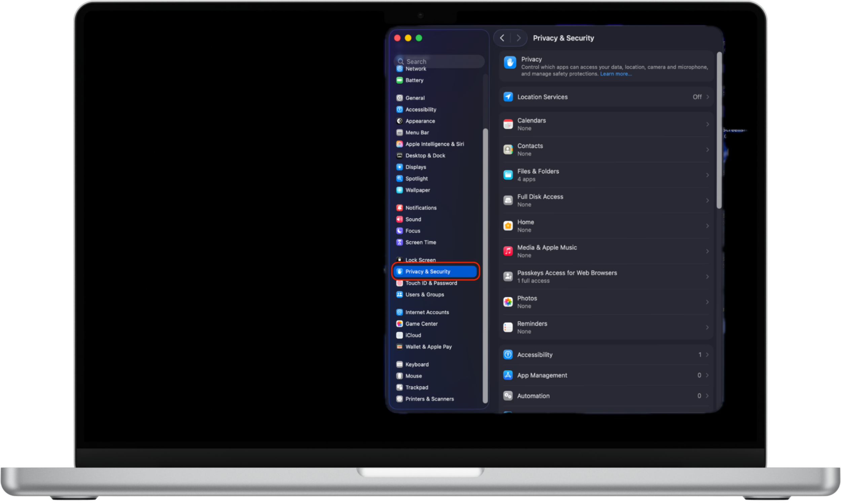Open Desktop & Dock settings
Viewport: 841px width, 504px height.
point(425,156)
